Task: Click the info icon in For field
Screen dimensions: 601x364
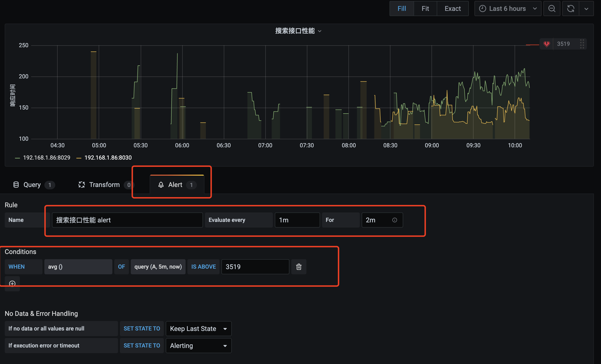Action: pos(394,220)
